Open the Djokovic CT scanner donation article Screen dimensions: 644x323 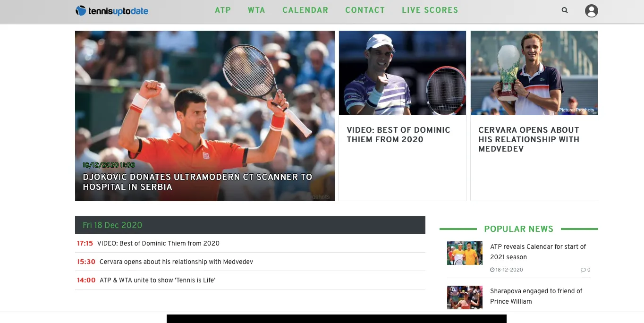click(x=197, y=181)
